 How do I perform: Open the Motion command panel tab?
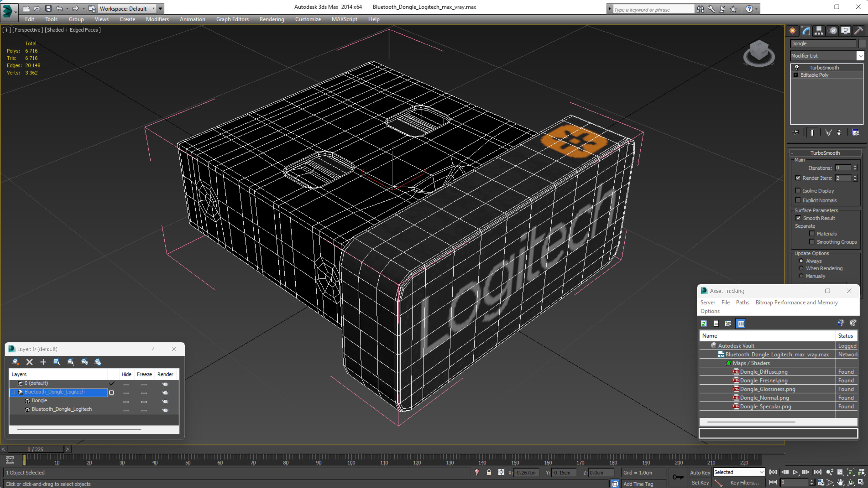click(x=833, y=31)
